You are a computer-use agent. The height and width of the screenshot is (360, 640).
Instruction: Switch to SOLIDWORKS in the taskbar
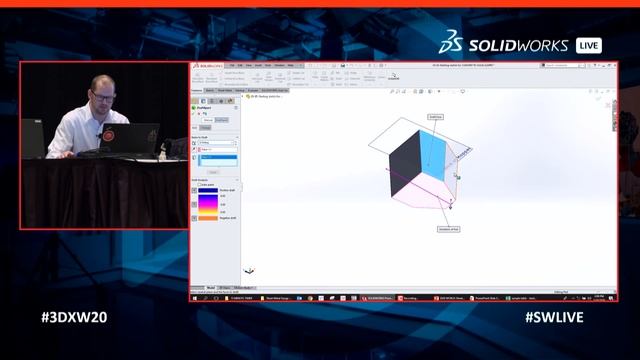[x=378, y=298]
